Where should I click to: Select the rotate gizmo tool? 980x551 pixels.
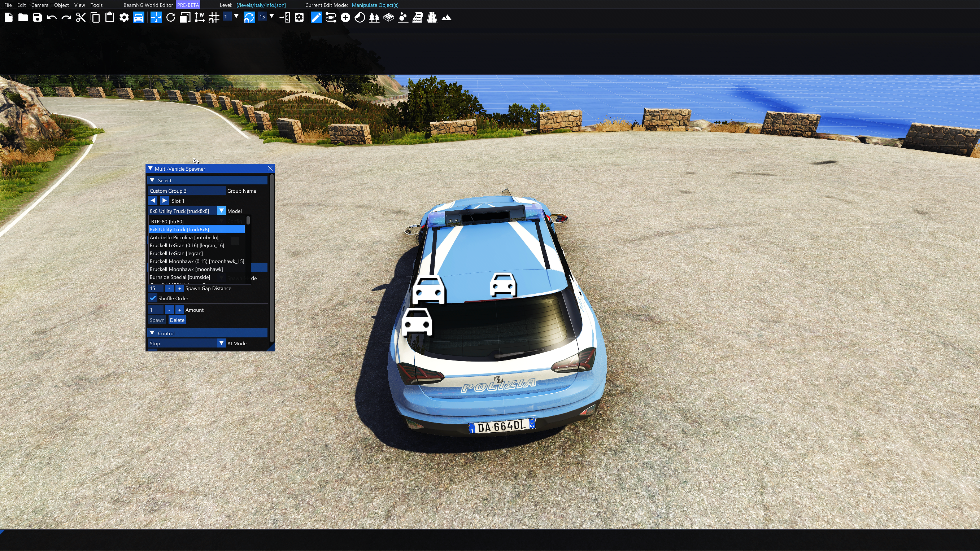pos(171,17)
